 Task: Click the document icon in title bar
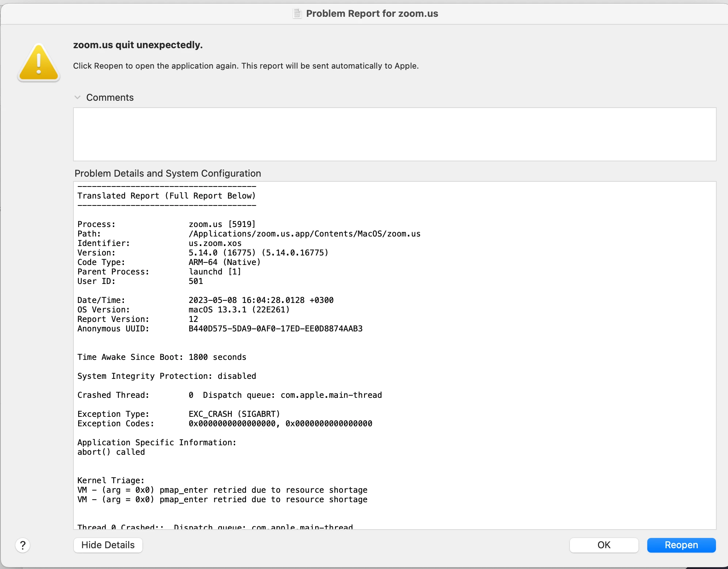[297, 14]
